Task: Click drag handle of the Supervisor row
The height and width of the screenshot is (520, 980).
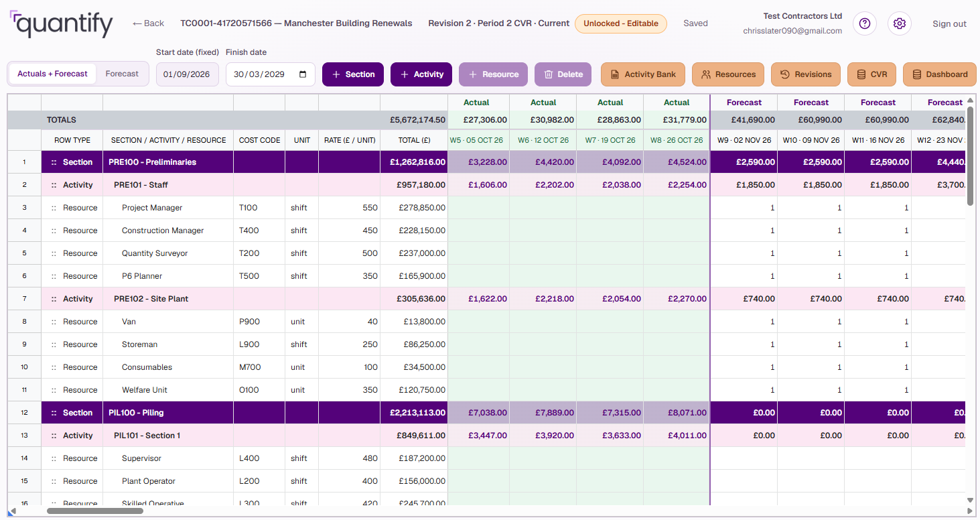Action: (x=54, y=458)
